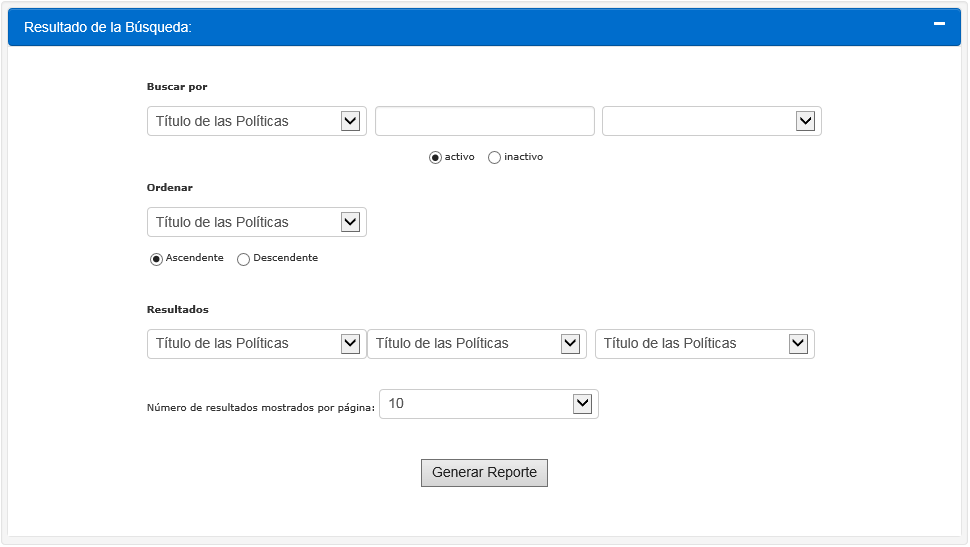Choose Descendente sort order
Image resolution: width=970 pixels, height=547 pixels.
[243, 259]
